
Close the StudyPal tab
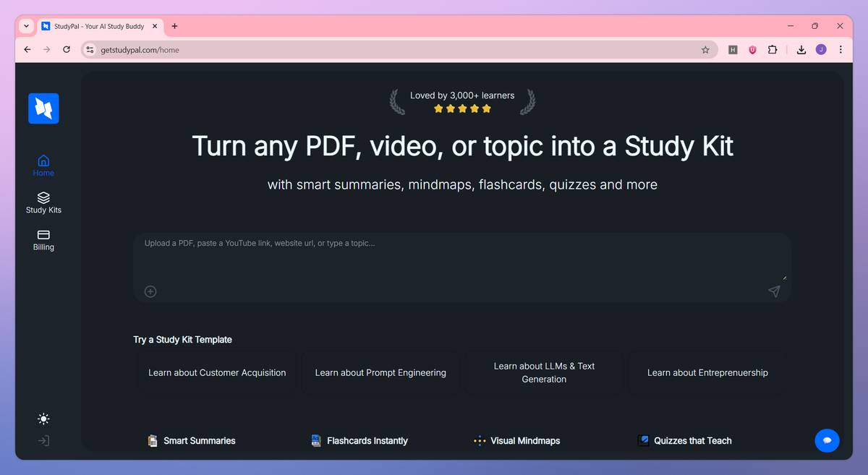click(x=155, y=26)
